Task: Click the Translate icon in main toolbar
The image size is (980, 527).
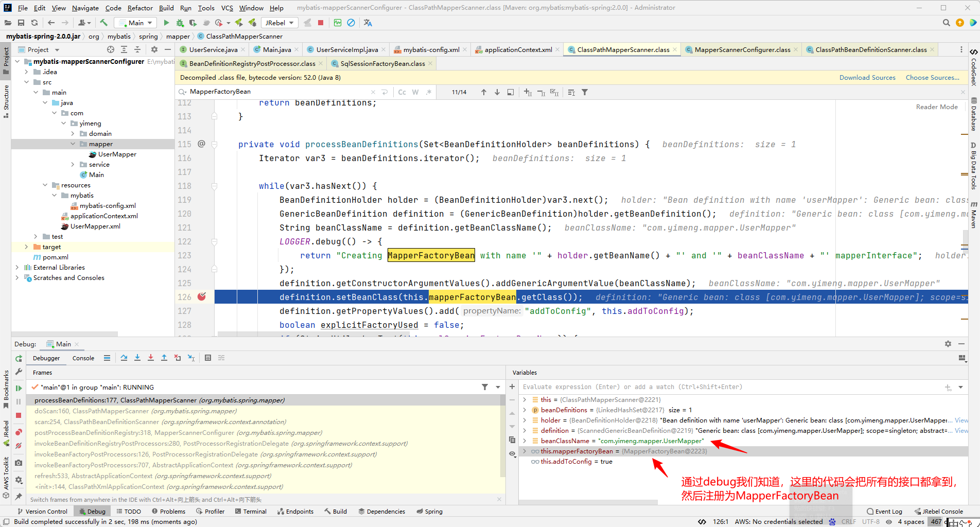Action: click(367, 23)
